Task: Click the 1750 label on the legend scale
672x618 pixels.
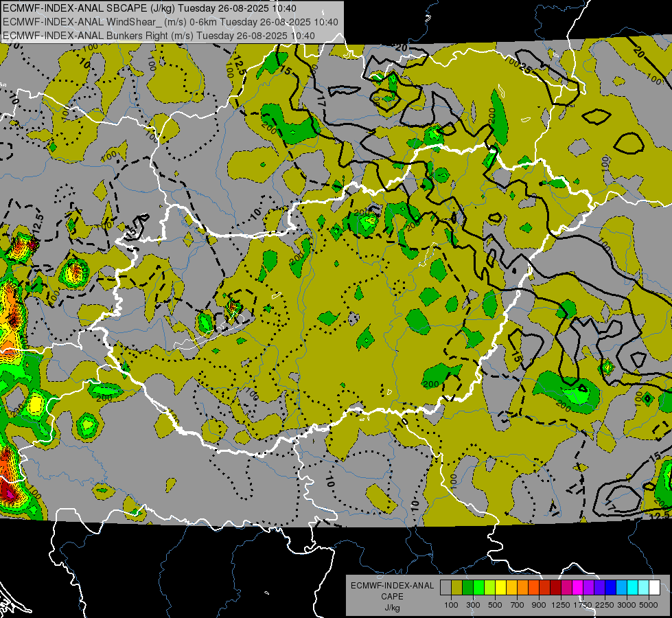Action: pos(583,605)
